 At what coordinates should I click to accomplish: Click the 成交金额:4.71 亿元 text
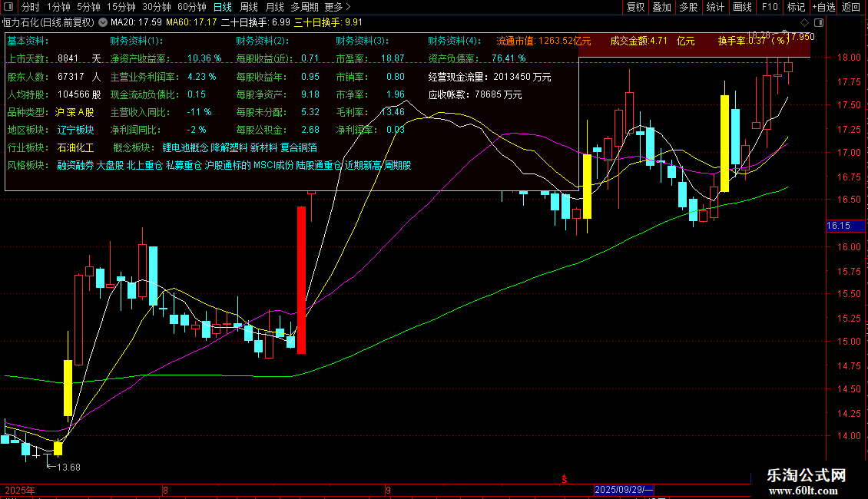[652, 41]
